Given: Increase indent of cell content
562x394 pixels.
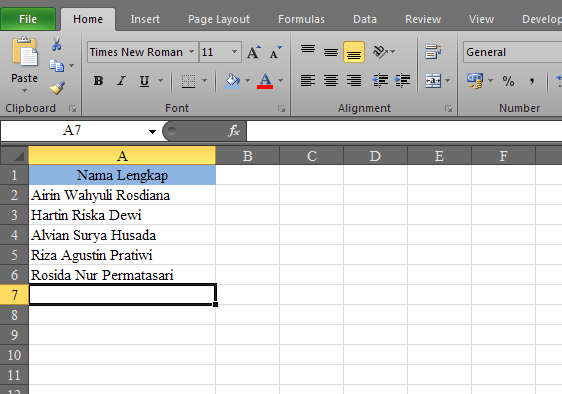Looking at the screenshot, I should click(403, 81).
